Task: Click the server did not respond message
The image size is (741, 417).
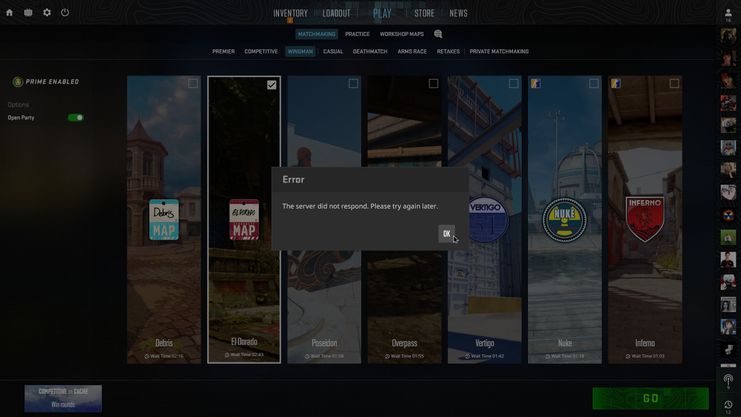Action: coord(360,206)
